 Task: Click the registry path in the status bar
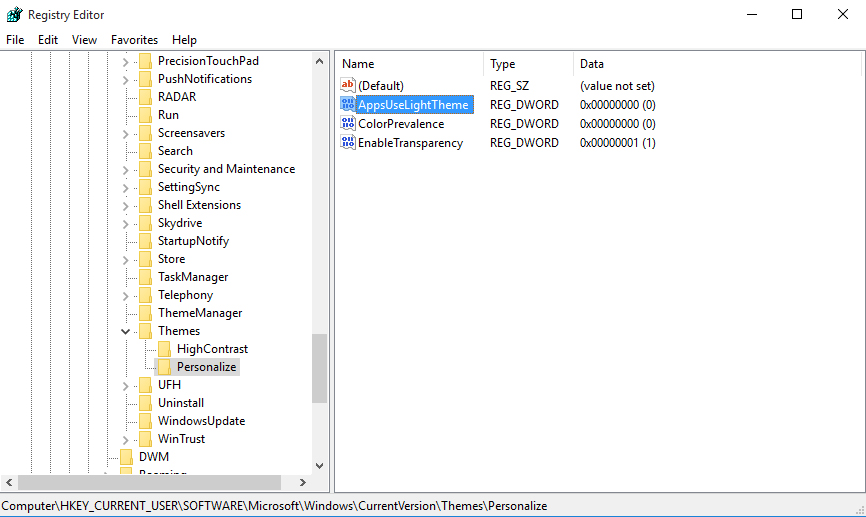click(274, 506)
